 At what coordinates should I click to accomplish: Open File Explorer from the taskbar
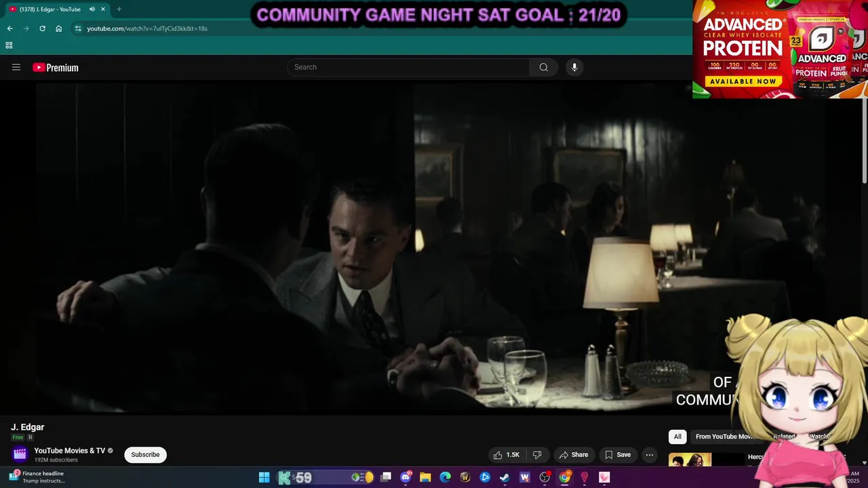tap(425, 477)
